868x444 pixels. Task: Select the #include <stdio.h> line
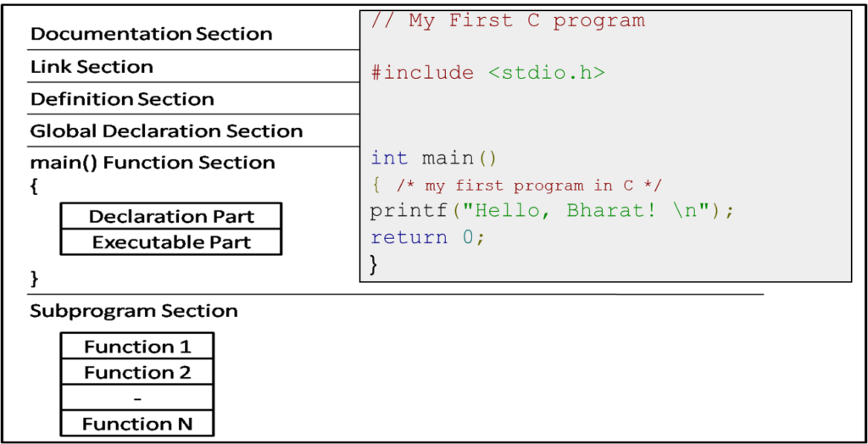tap(487, 73)
